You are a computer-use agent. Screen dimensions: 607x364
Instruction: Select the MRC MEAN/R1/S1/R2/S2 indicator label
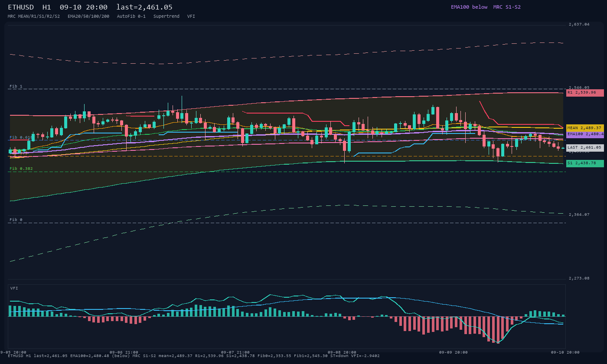(x=34, y=16)
